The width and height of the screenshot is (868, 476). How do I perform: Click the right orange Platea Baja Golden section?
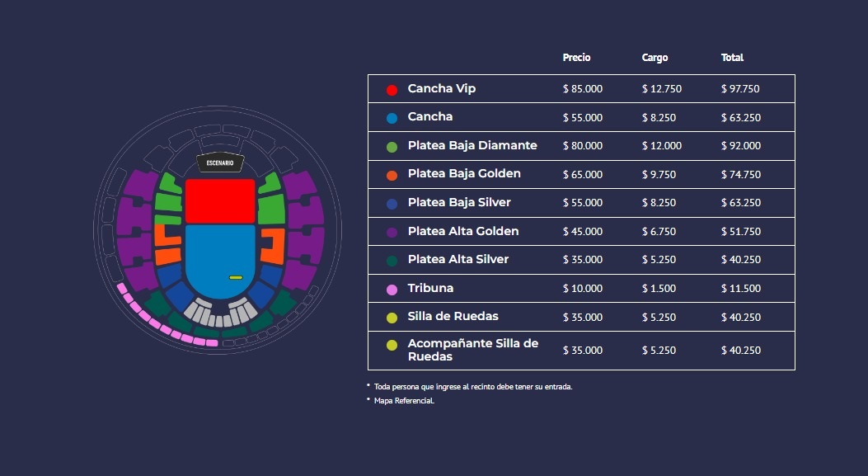point(274,244)
